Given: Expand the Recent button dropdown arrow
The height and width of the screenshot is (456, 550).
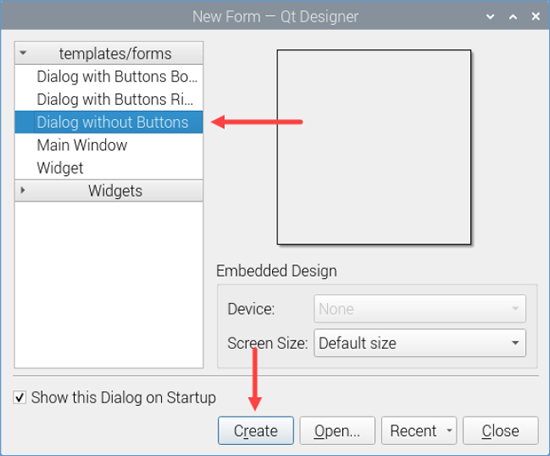Looking at the screenshot, I should 449,430.
